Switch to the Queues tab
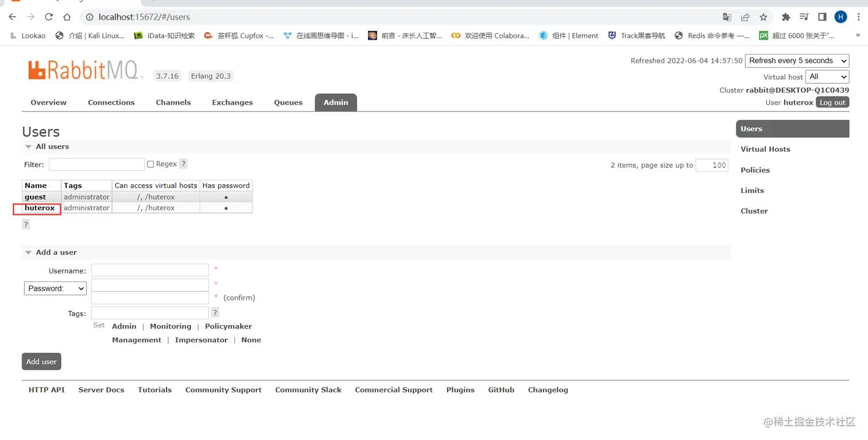868x440 pixels. point(288,102)
